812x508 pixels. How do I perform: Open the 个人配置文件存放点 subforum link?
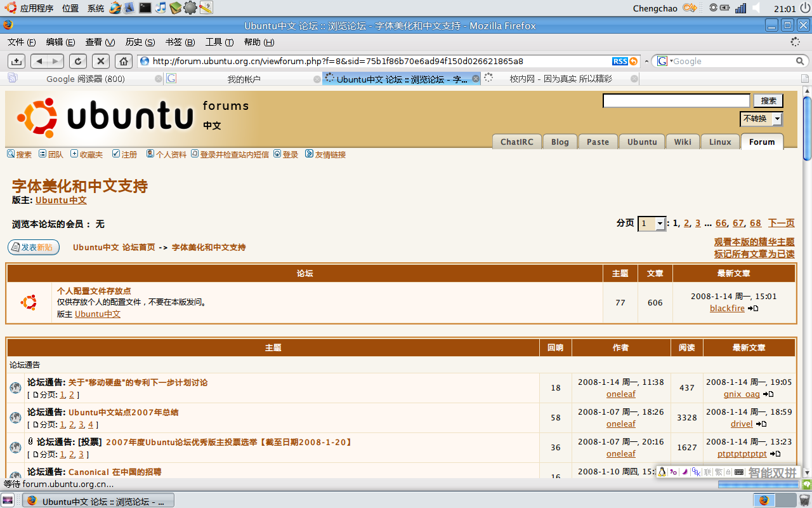click(94, 291)
